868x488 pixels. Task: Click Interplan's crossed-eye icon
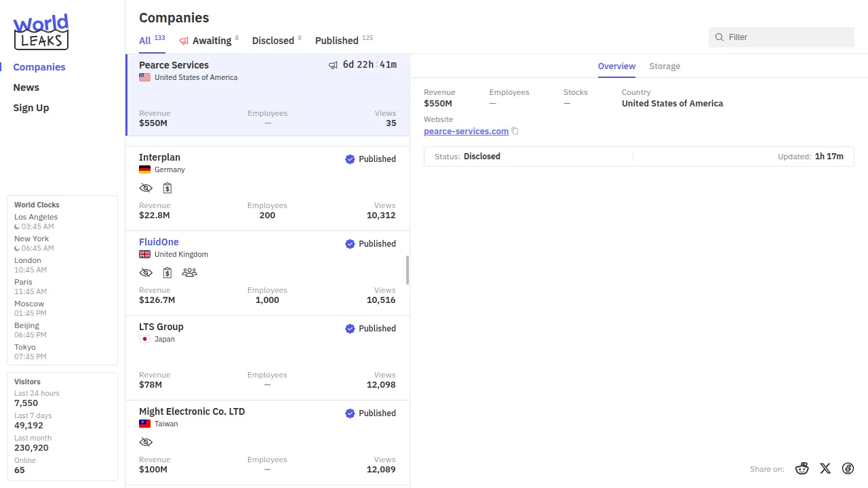[x=146, y=188]
